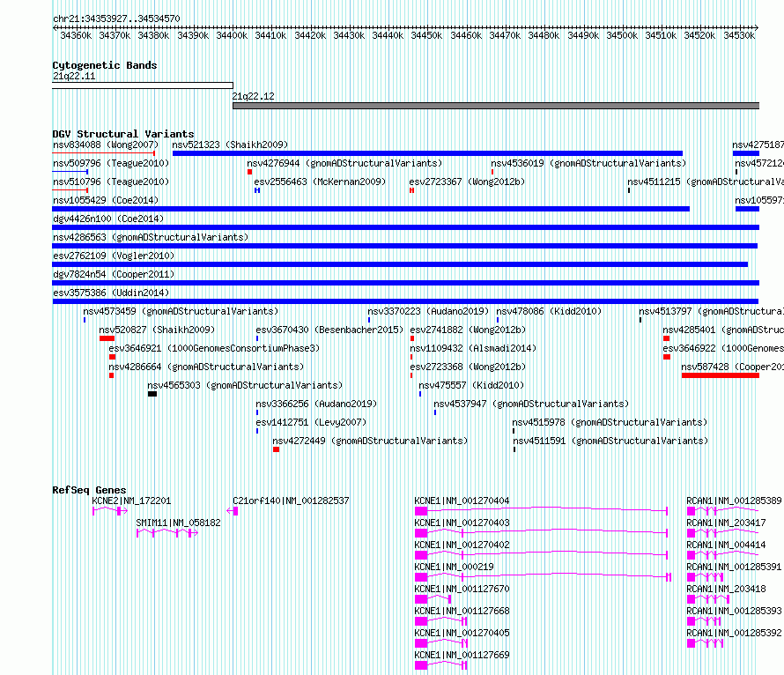The width and height of the screenshot is (784, 675).
Task: Open the KCNE1|NM_001270404 transcript label
Action: 462,501
